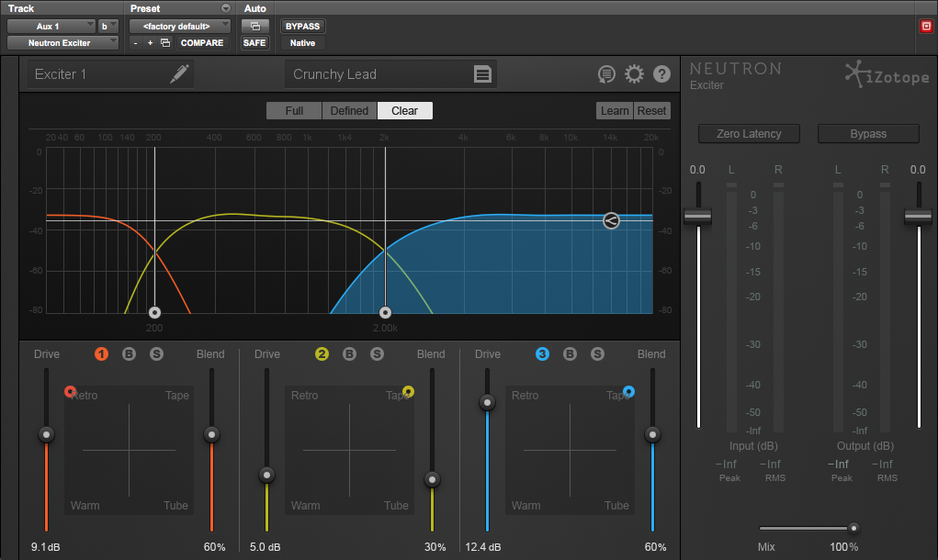This screenshot has height=560, width=938.
Task: Enable Zero Latency mode
Action: (749, 134)
